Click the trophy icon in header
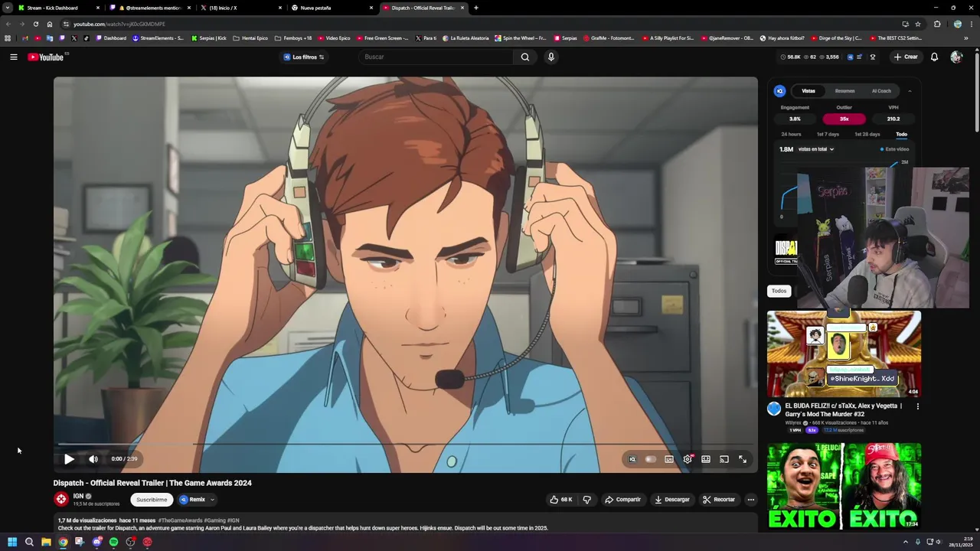This screenshot has width=980, height=551. (x=872, y=57)
